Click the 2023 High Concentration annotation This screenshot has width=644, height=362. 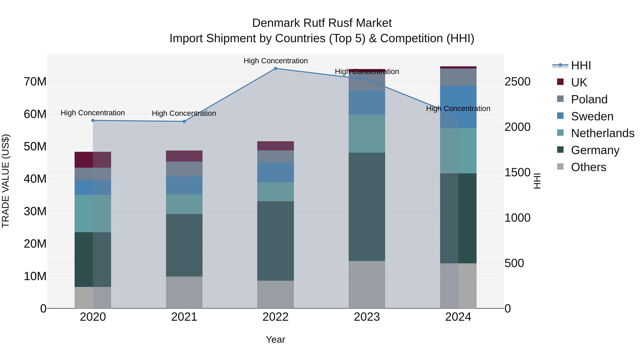tap(367, 72)
